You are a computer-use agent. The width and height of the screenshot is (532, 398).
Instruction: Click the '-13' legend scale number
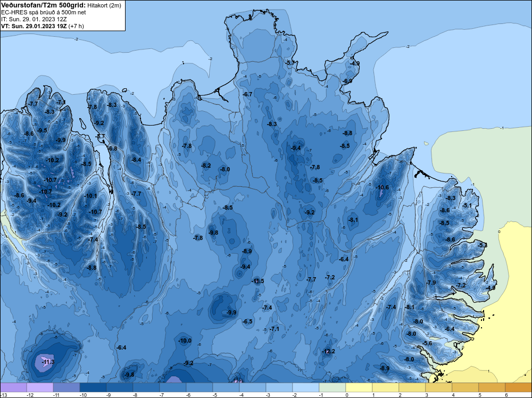[x=3, y=395]
